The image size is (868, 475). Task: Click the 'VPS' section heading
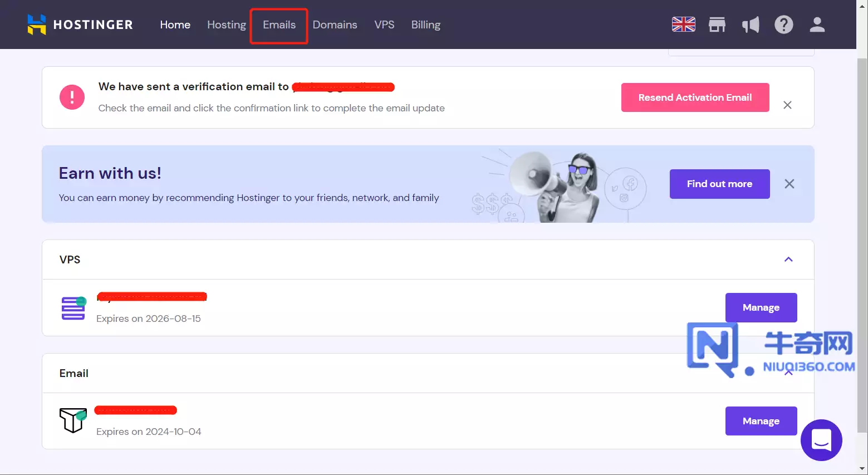(70, 259)
